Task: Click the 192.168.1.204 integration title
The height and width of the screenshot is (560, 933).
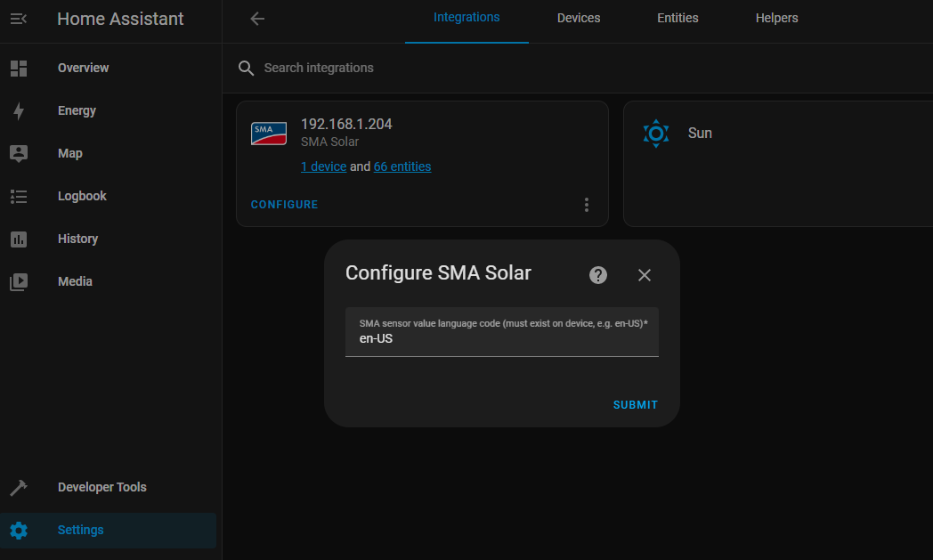Action: (346, 125)
